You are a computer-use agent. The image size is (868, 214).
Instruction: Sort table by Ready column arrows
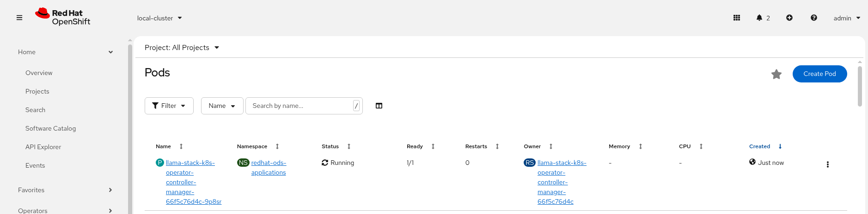coord(433,146)
